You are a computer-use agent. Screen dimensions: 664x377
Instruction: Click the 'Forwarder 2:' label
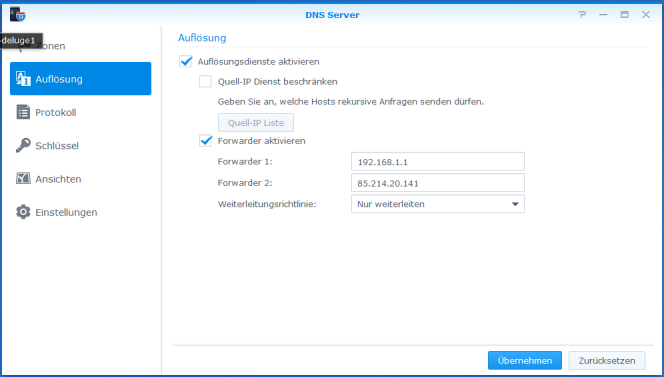[245, 183]
